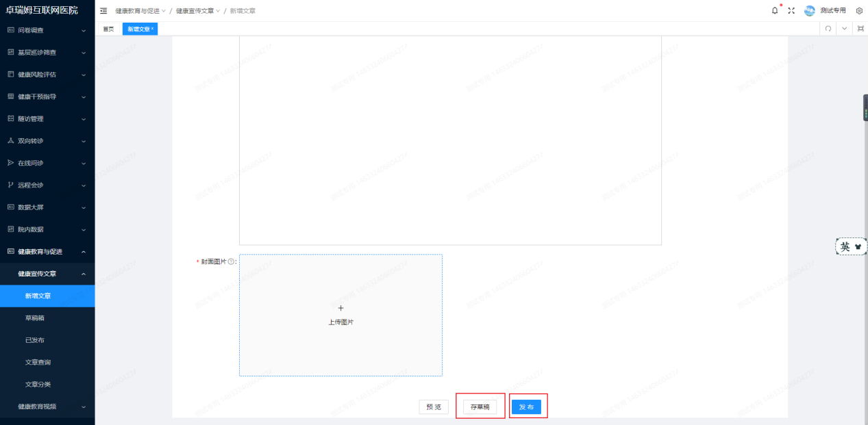Click the 在线问诊 menu label

pos(30,163)
